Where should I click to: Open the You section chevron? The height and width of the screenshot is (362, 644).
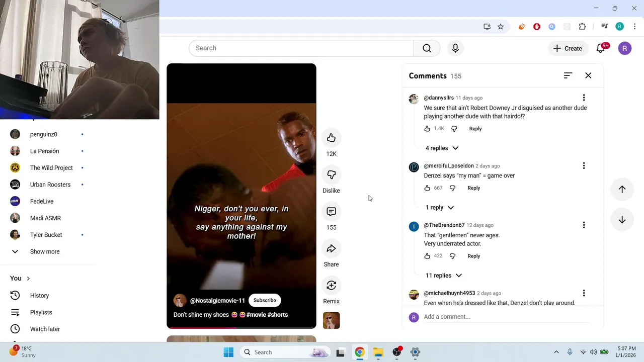point(28,278)
